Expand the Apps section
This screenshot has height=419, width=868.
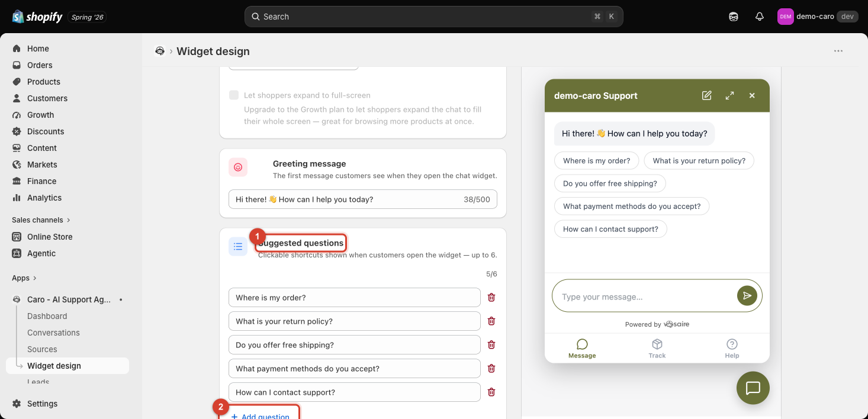tap(24, 278)
